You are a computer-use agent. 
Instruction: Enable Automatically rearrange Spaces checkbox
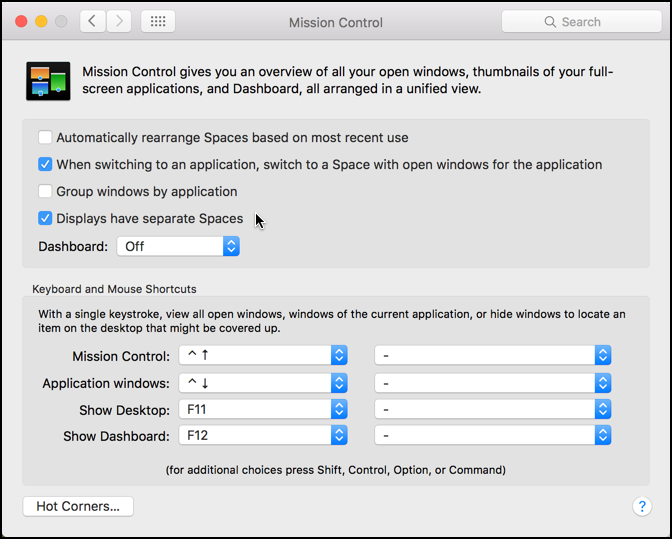pyautogui.click(x=45, y=137)
